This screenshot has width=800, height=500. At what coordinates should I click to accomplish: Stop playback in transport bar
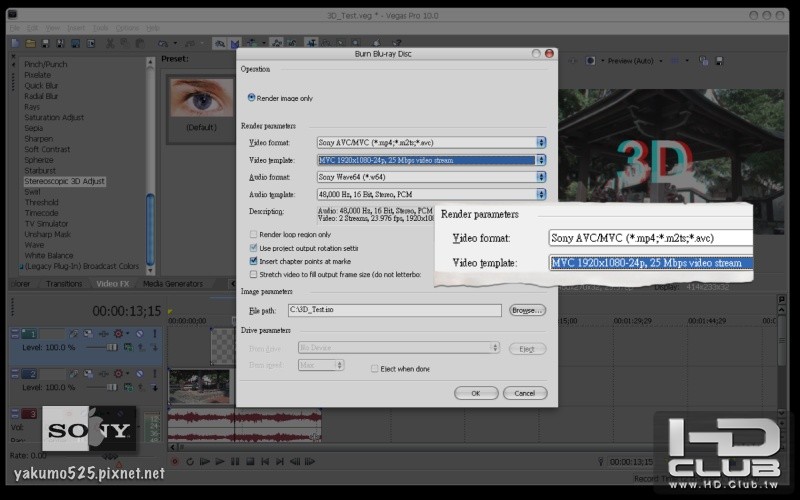tap(250, 462)
